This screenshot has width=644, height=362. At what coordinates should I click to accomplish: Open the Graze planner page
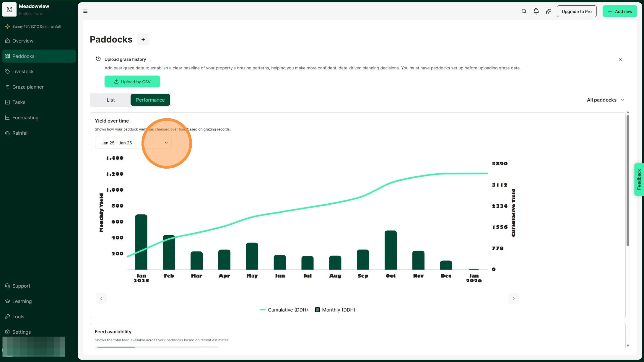point(28,87)
